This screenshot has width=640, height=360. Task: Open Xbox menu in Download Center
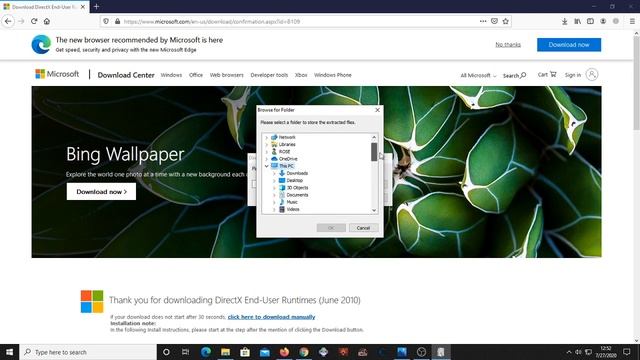click(301, 75)
